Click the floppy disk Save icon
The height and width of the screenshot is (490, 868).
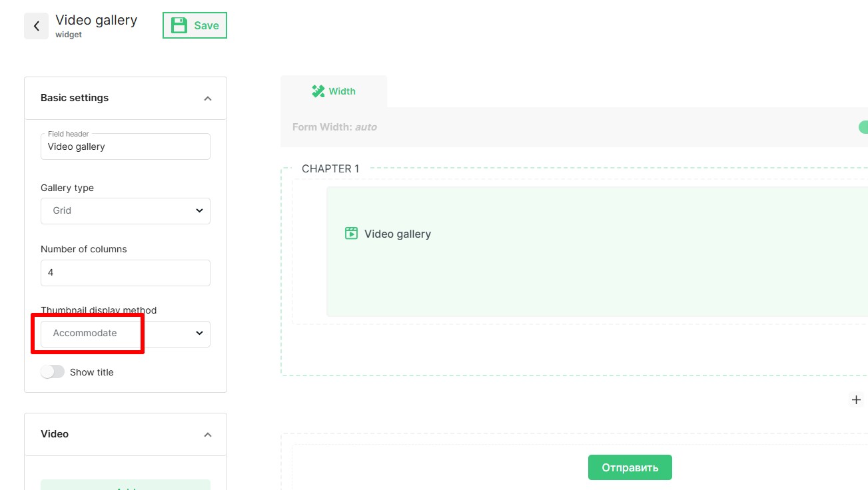pyautogui.click(x=179, y=25)
